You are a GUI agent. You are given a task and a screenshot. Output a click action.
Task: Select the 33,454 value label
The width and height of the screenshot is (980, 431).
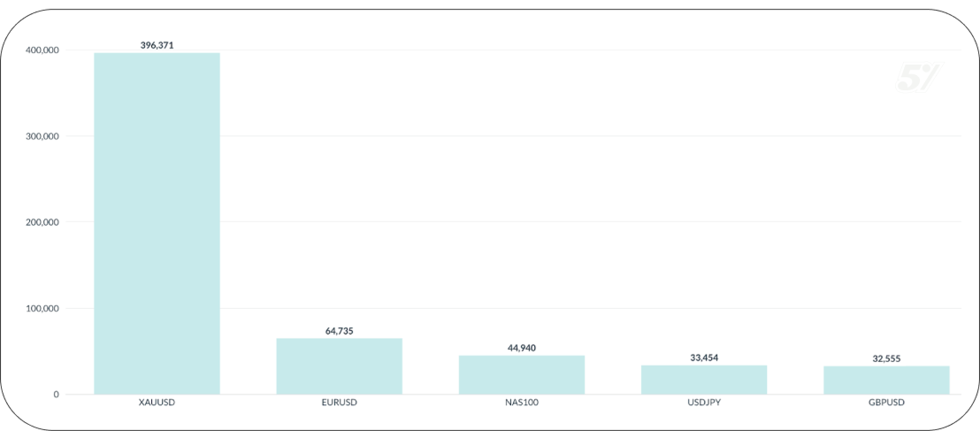704,358
